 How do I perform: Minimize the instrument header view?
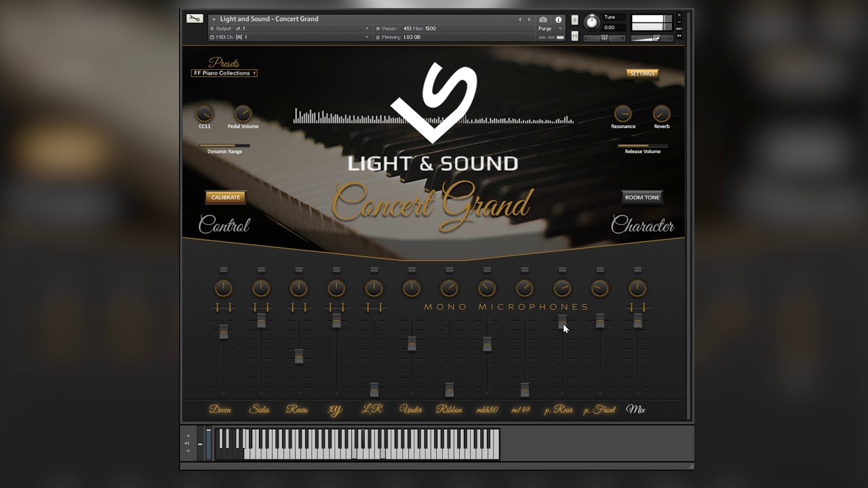[x=679, y=23]
